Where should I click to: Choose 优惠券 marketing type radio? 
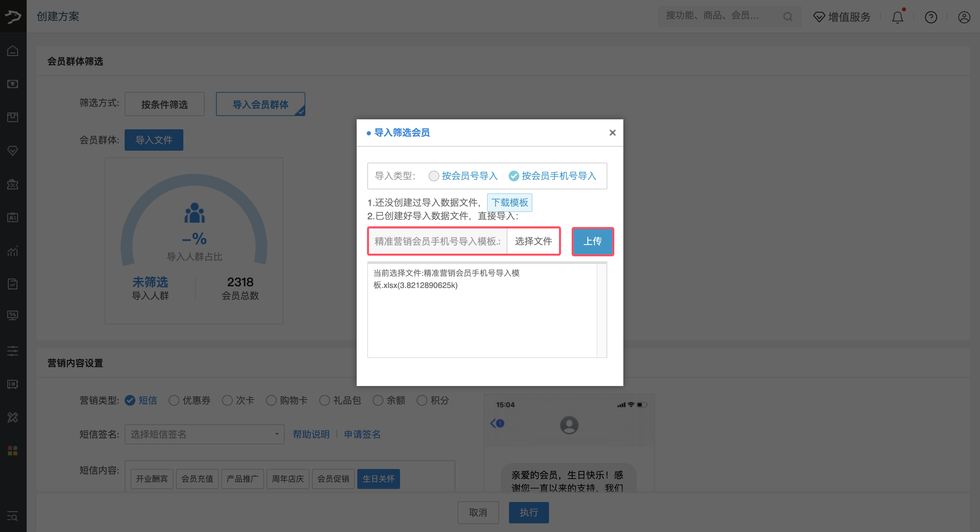pos(174,400)
